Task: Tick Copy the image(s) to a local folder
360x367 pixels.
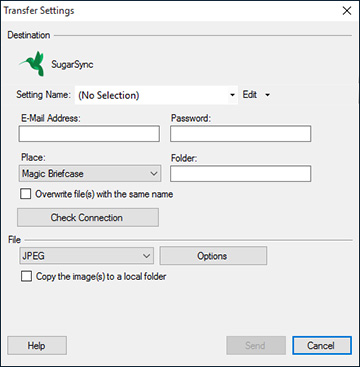Action: [26, 276]
